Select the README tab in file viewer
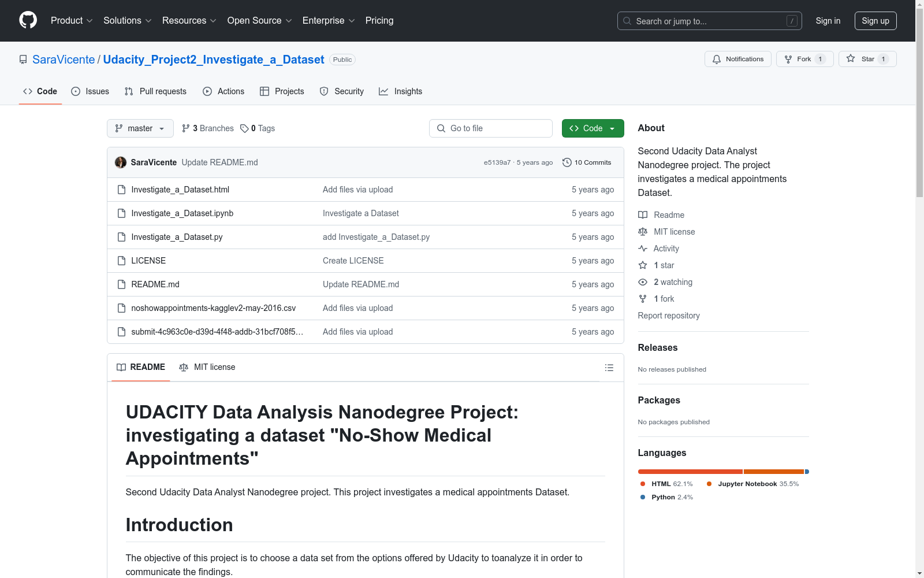Viewport: 924px width, 578px height. (x=141, y=367)
